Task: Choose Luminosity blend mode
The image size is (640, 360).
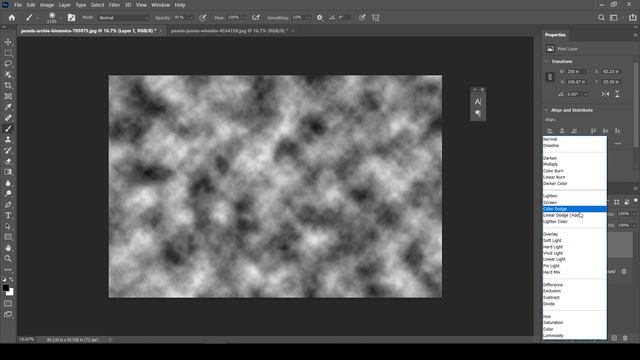Action: (x=574, y=336)
